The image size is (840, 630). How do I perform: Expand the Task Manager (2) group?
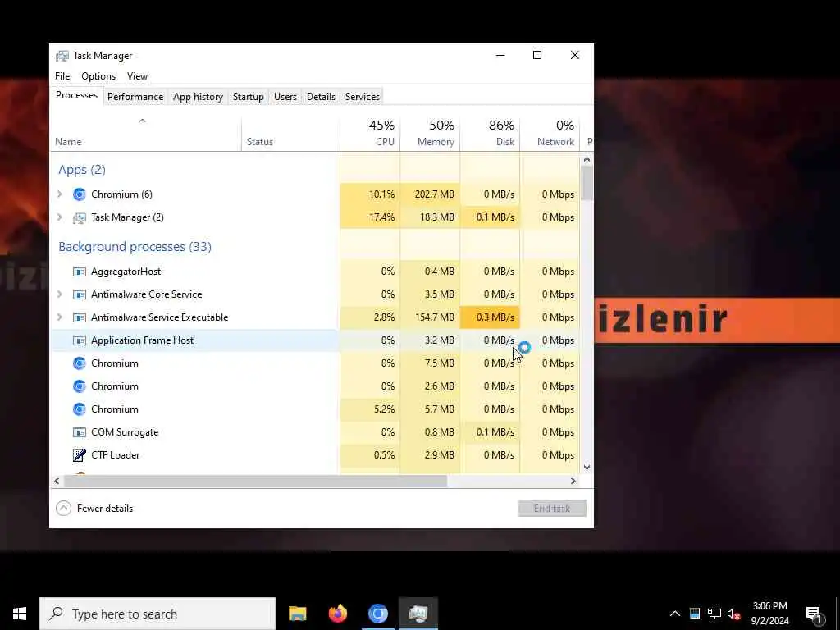(x=60, y=217)
